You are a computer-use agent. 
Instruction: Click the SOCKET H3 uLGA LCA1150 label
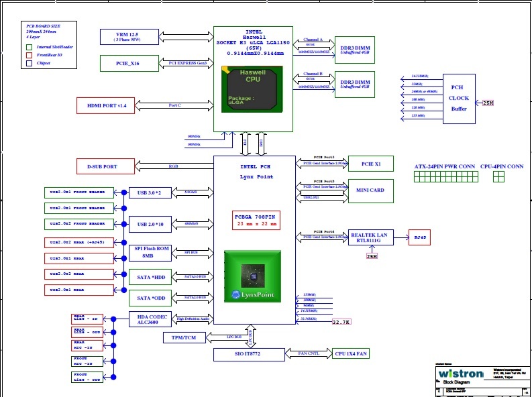253,43
